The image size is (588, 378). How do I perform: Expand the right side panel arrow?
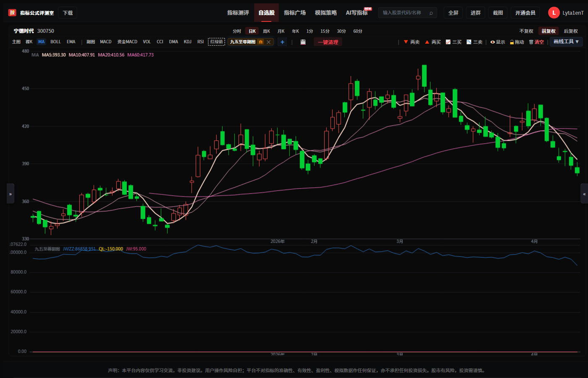tap(584, 194)
